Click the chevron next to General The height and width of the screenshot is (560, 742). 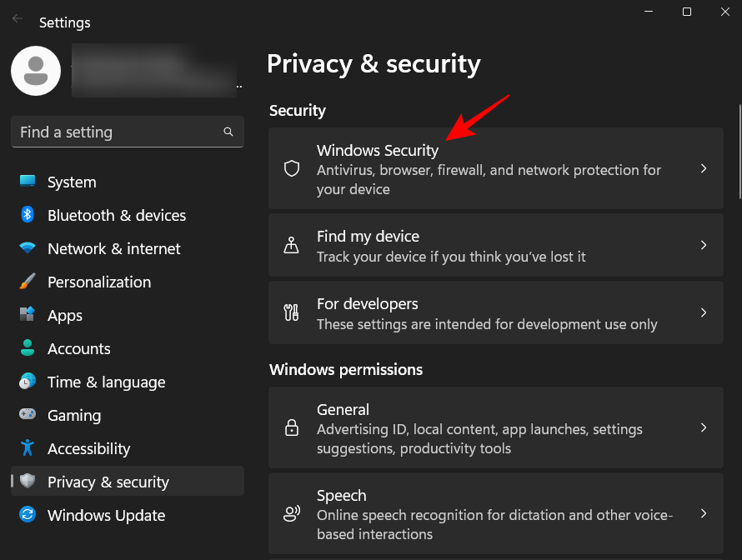(x=704, y=427)
